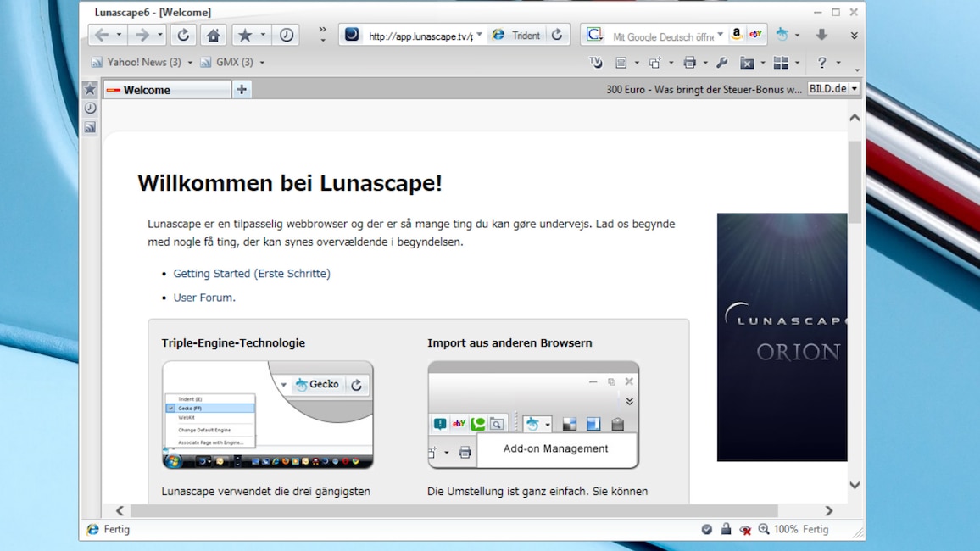Open the User Forum link
This screenshot has width=980, height=551.
pyautogui.click(x=204, y=298)
